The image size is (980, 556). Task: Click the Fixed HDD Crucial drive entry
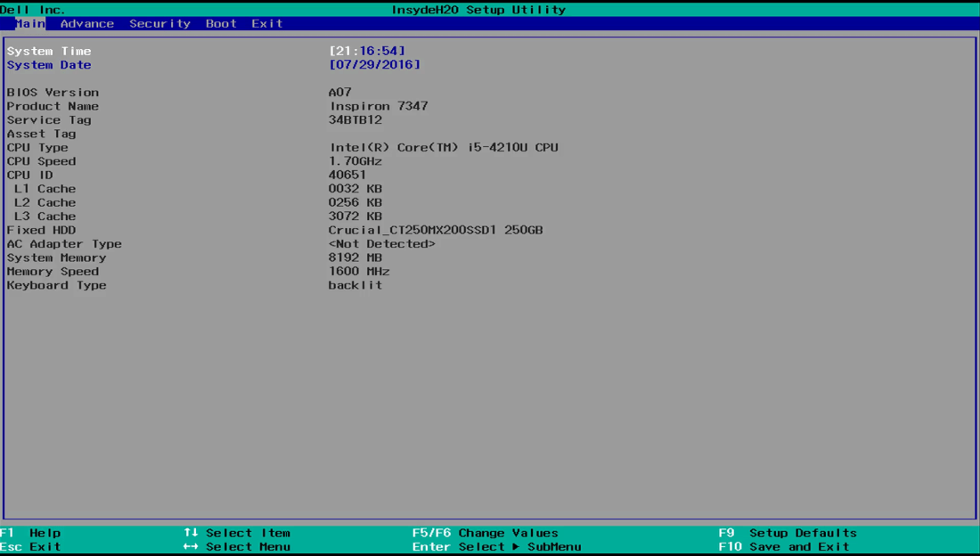[436, 230]
